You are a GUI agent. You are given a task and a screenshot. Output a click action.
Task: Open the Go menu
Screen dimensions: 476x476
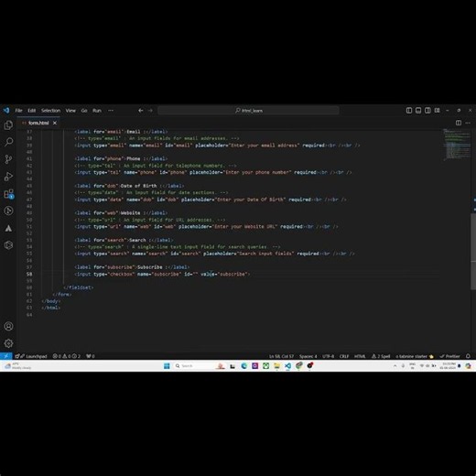84,111
